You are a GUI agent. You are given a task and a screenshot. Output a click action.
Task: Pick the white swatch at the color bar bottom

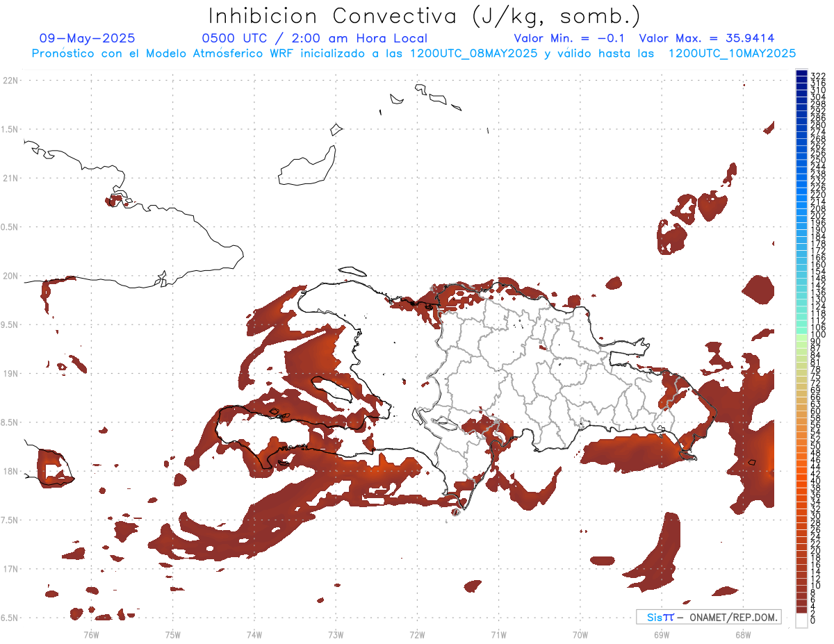point(801,620)
